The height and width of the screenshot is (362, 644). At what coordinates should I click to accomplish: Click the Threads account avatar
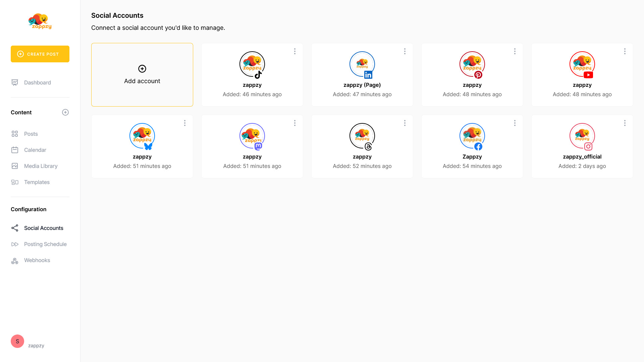[x=362, y=136]
